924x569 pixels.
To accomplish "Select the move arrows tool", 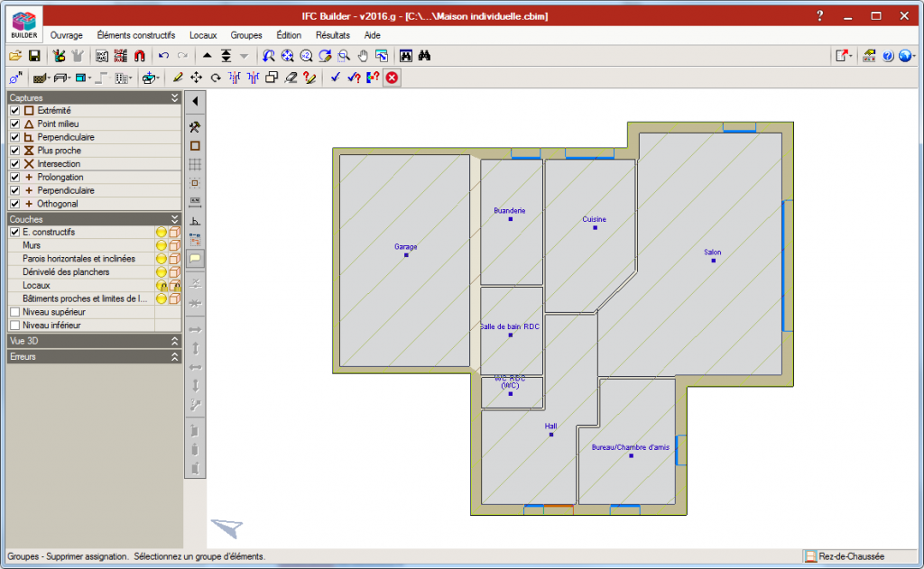I will click(x=197, y=78).
